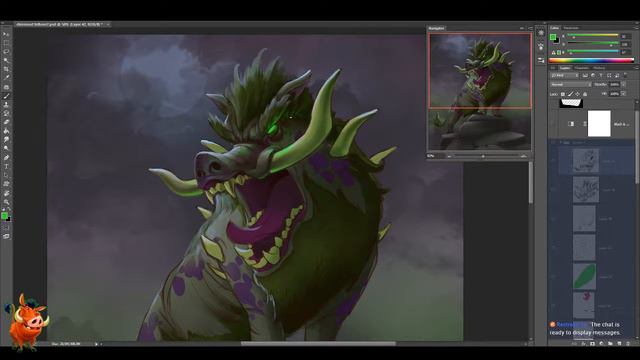The image size is (640, 360).
Task: Select the Dodge tool
Action: [x=6, y=149]
